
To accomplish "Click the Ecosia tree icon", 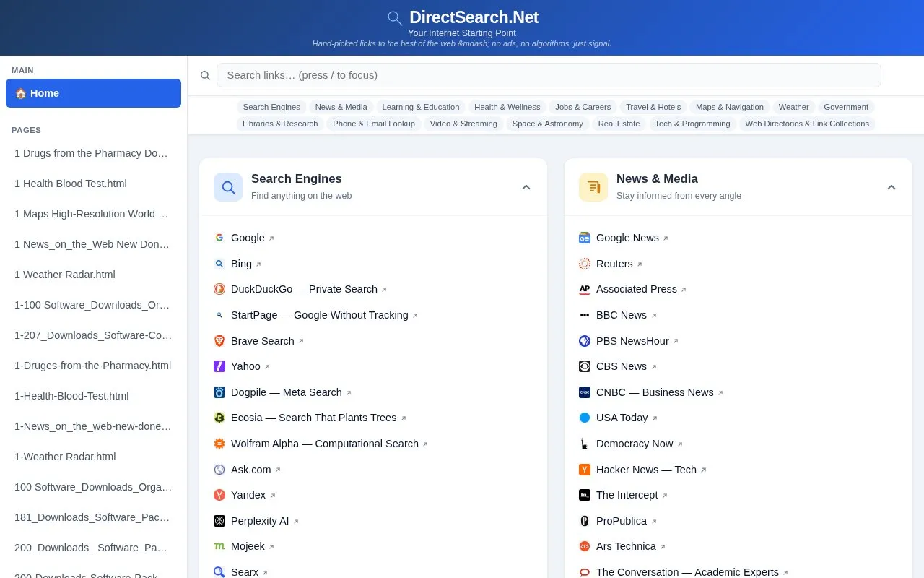I will [x=219, y=418].
